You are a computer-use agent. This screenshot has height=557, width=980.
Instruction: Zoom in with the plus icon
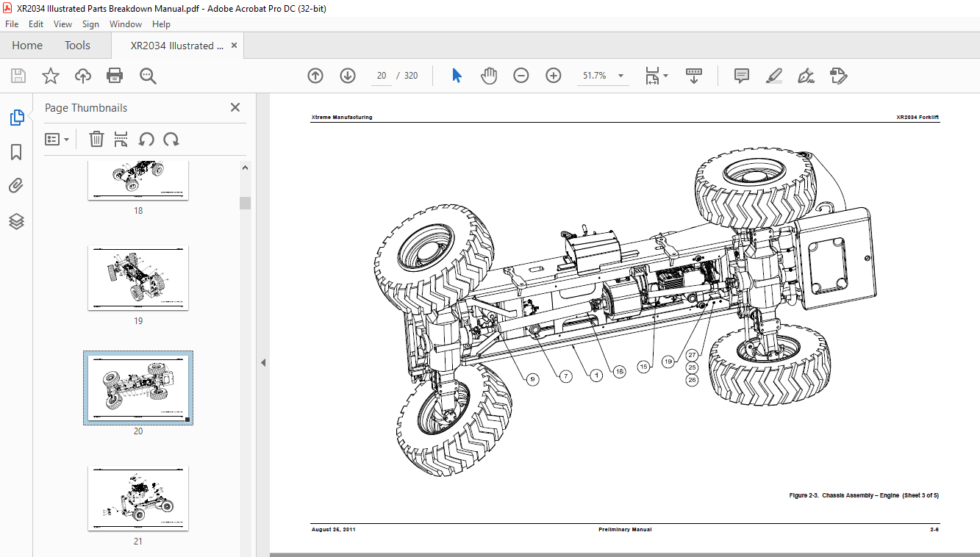click(x=554, y=76)
